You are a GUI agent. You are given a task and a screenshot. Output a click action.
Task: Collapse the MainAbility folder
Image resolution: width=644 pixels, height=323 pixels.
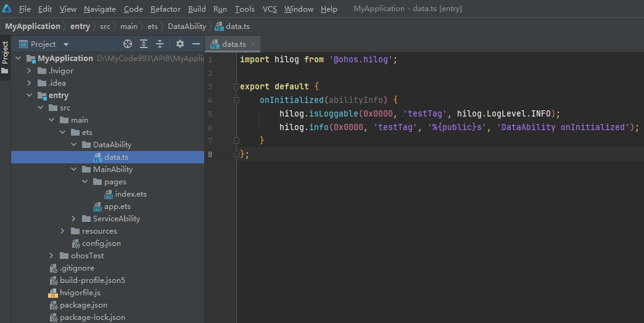click(73, 170)
